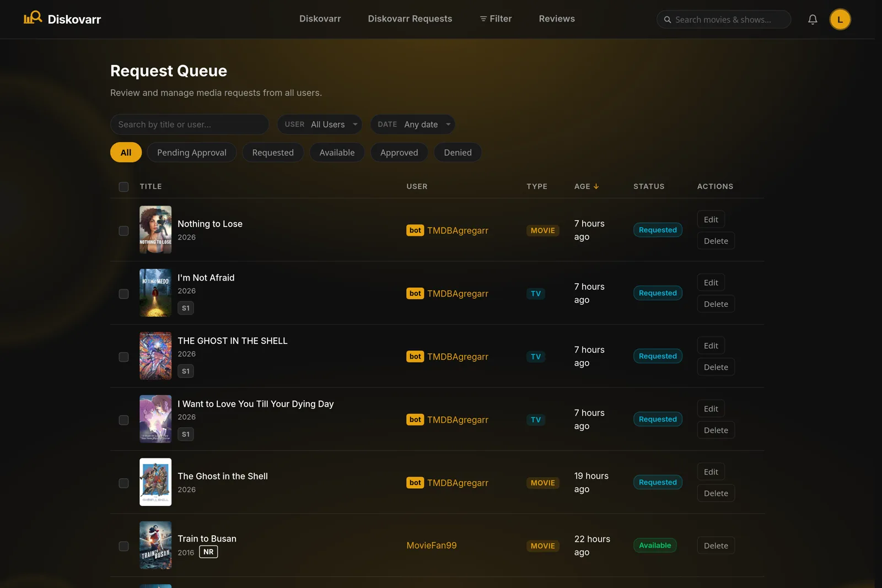This screenshot has width=882, height=588.
Task: Check the I'm Not Afraid row checkbox
Action: coord(123,294)
